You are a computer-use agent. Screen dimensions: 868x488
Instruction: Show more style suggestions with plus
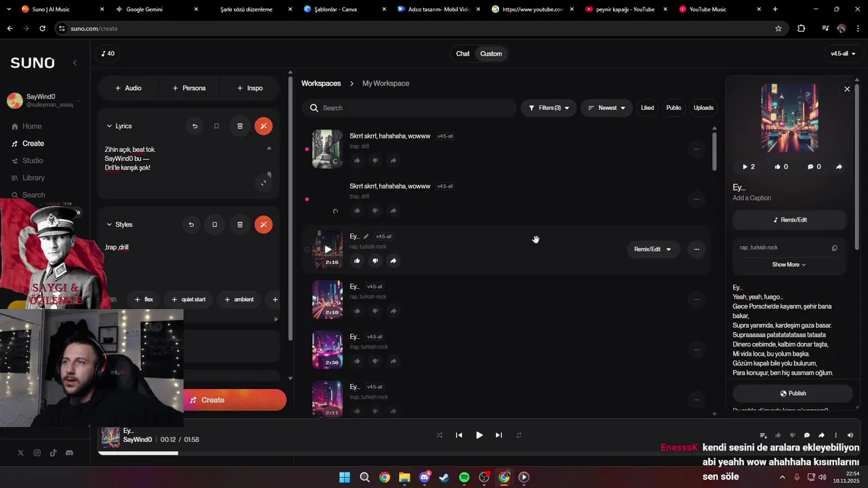[275, 300]
